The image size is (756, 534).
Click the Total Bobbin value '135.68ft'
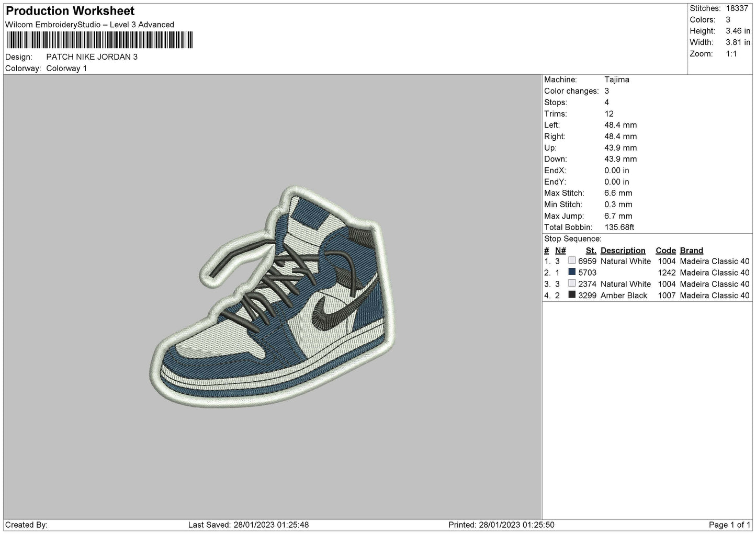click(x=619, y=228)
